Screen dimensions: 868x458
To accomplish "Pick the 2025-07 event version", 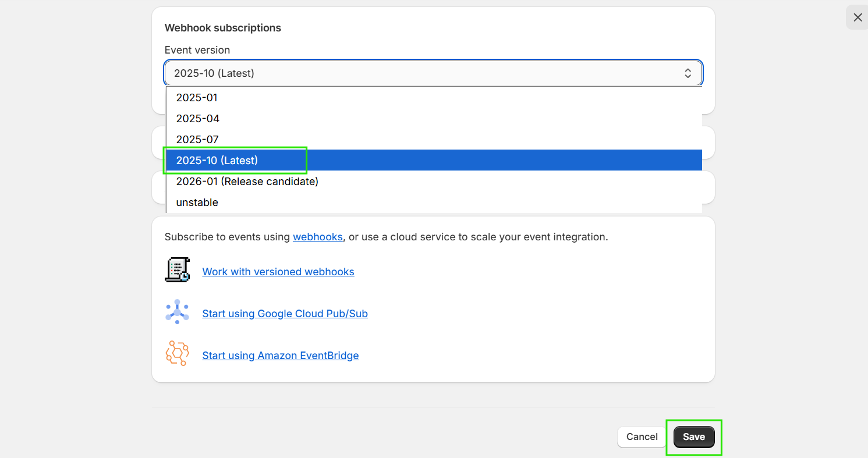I will [197, 140].
